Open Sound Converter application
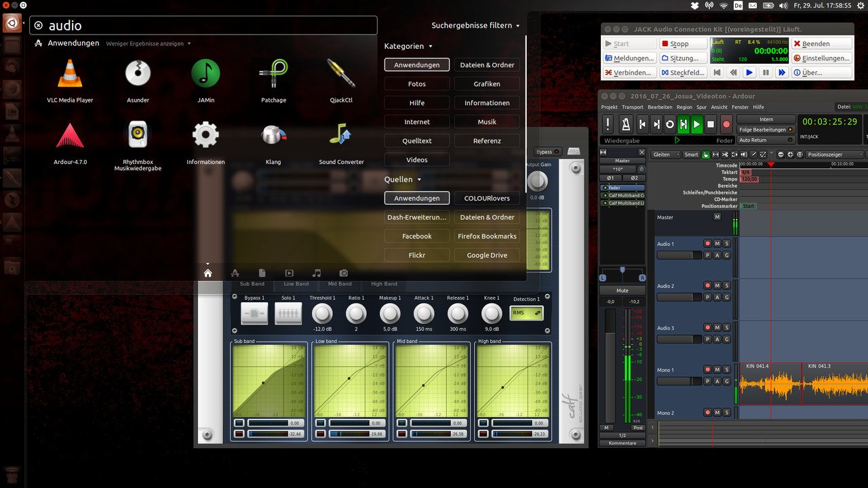This screenshot has height=488, width=868. point(341,136)
